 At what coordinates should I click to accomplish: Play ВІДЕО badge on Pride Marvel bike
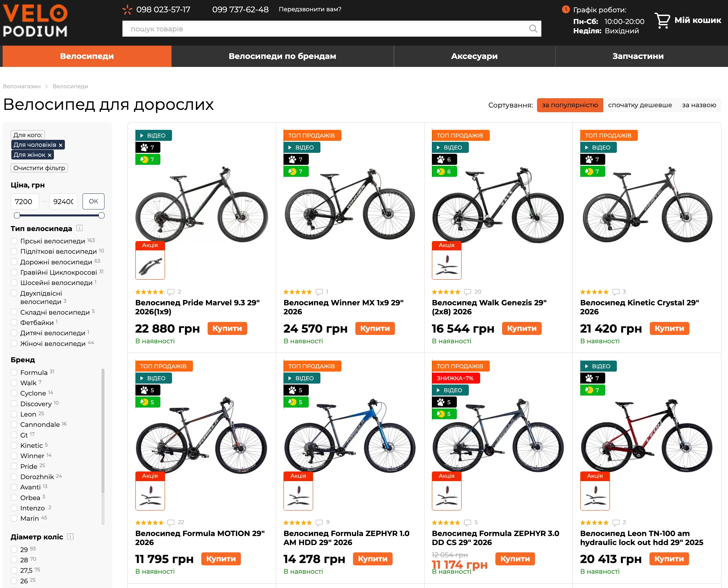click(153, 135)
